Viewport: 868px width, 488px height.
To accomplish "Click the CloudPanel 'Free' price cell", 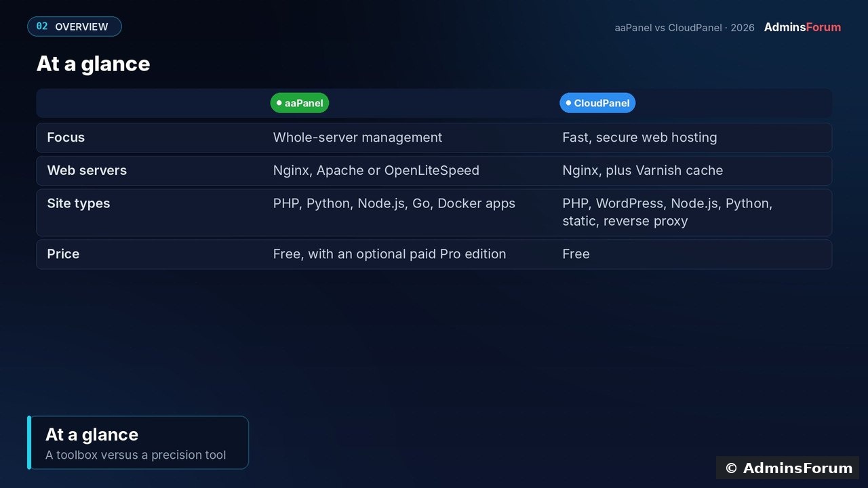I will pos(576,254).
